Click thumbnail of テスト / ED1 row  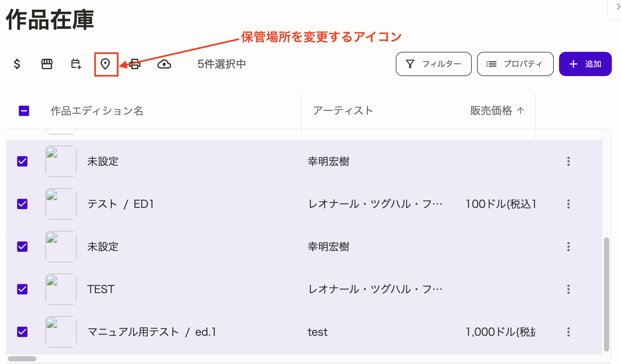(61, 204)
